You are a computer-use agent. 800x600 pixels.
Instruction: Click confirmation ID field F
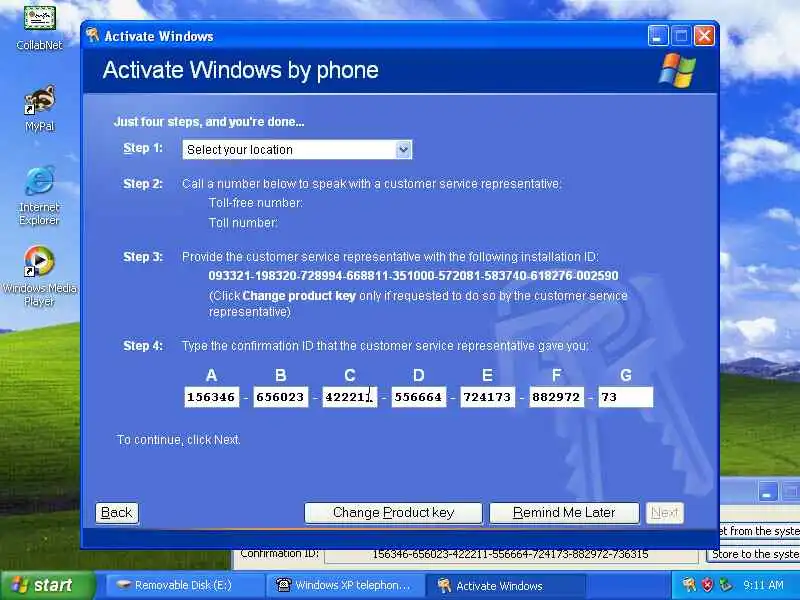coord(556,397)
